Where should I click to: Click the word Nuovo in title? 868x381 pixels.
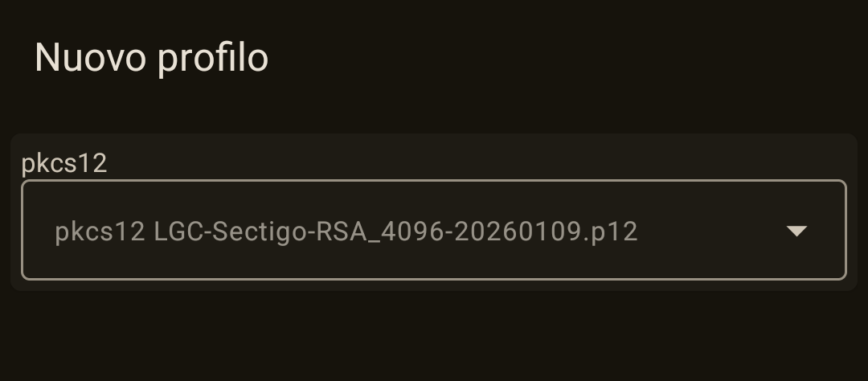(x=90, y=58)
